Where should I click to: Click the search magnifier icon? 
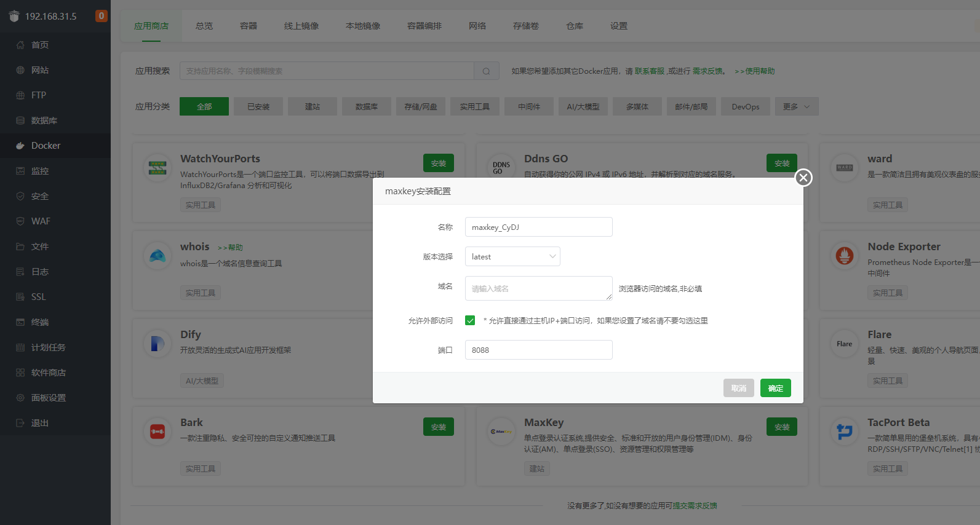[x=486, y=71]
